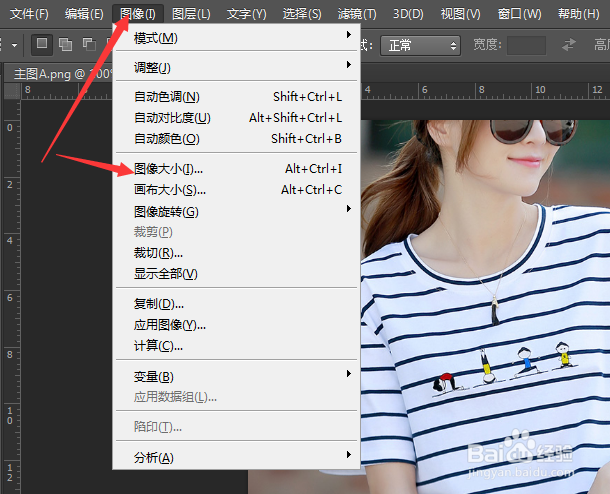Image resolution: width=610 pixels, height=494 pixels.
Task: Open the 视图(V) menu
Action: tap(460, 14)
